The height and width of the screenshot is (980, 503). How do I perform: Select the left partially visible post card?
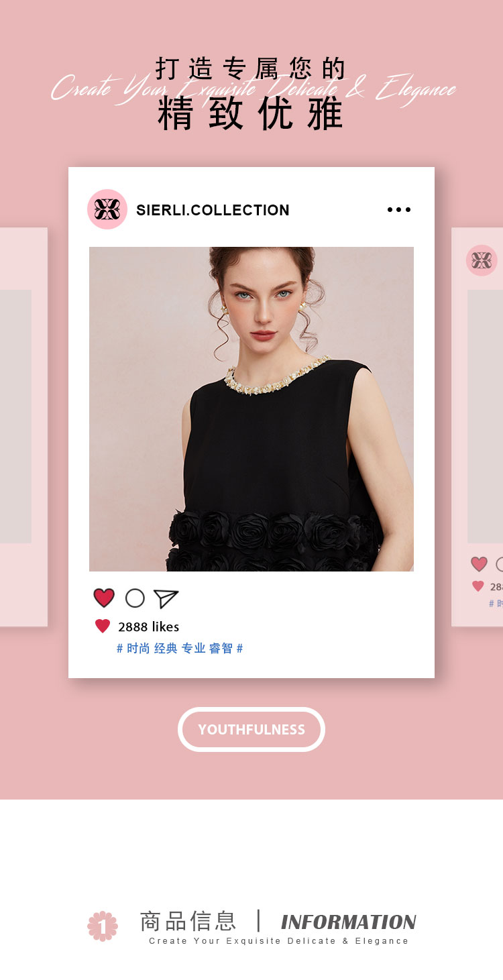coord(23,427)
